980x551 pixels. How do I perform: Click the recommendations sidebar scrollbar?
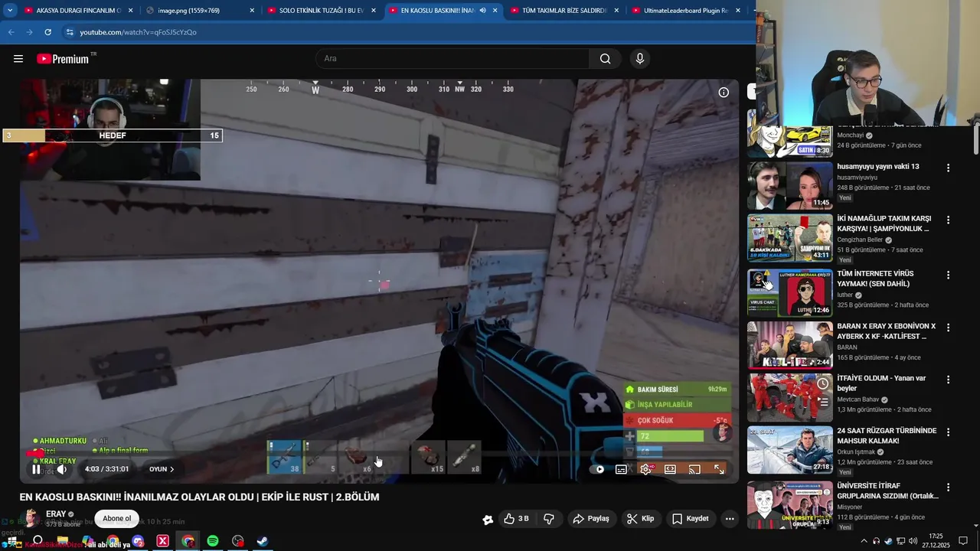point(976,139)
